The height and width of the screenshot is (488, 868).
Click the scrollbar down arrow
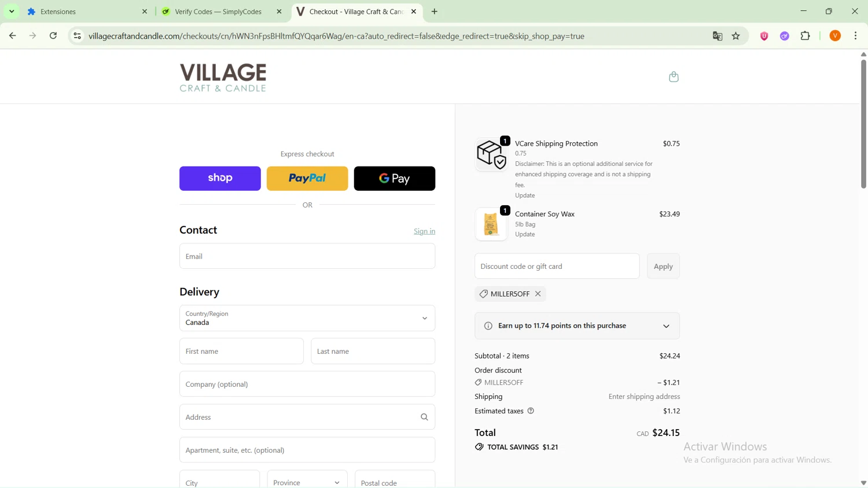pyautogui.click(x=863, y=483)
